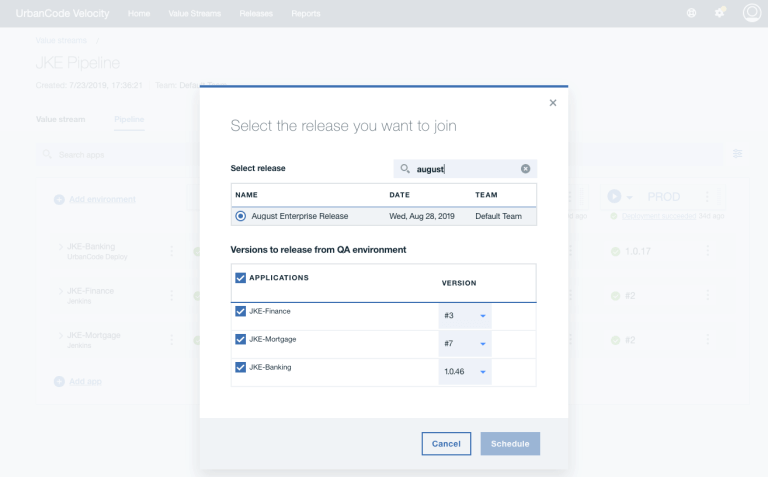Screen dimensions: 768x477
Task: Open the pipeline filter settings icon
Action: point(737,154)
